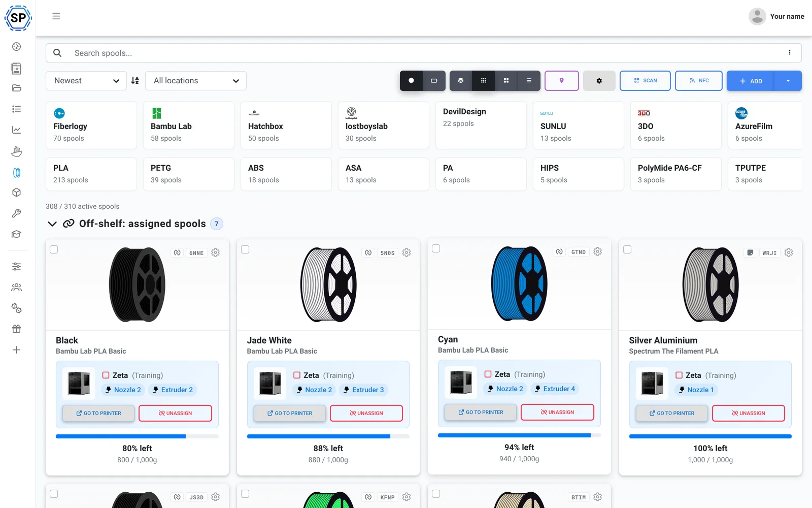
Task: Open the All locations dropdown
Action: (x=196, y=81)
